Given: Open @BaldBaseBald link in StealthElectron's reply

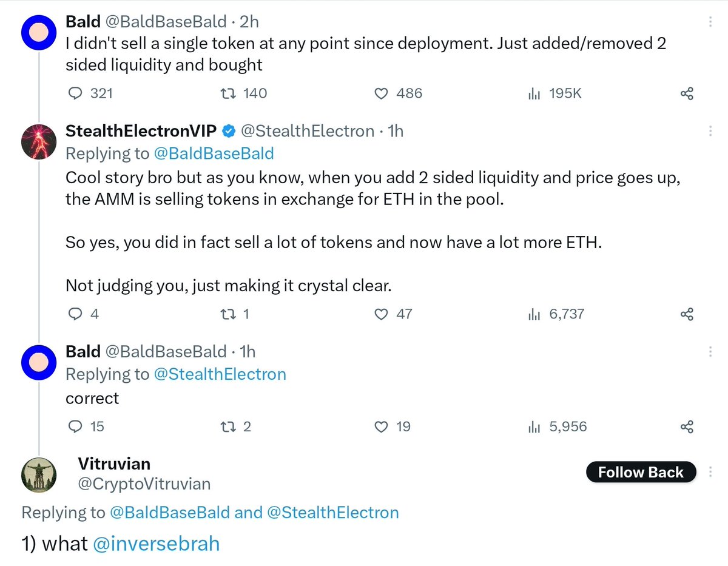Looking at the screenshot, I should point(214,154).
